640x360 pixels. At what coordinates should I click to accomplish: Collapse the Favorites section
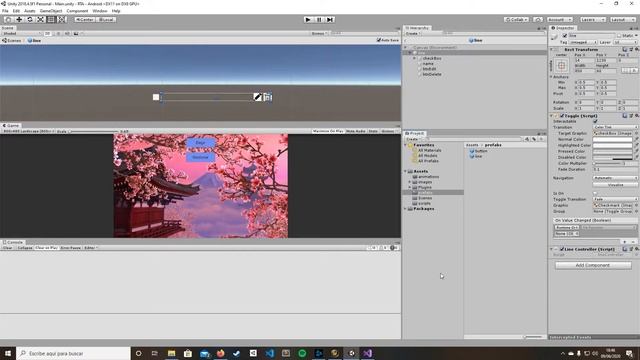405,145
